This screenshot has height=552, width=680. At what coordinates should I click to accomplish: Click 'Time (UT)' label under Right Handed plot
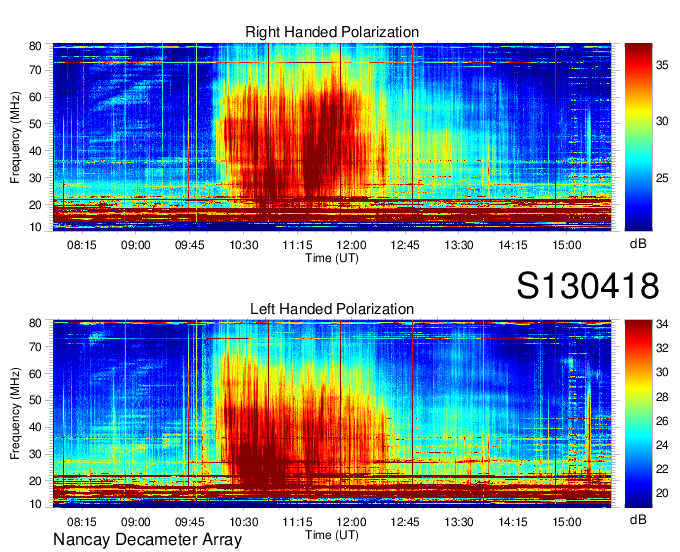pyautogui.click(x=332, y=258)
